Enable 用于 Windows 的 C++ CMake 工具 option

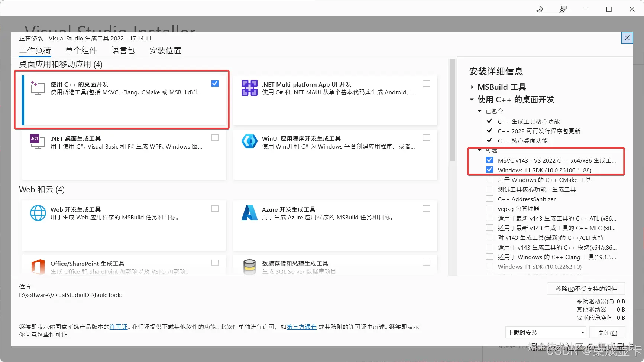pos(490,179)
